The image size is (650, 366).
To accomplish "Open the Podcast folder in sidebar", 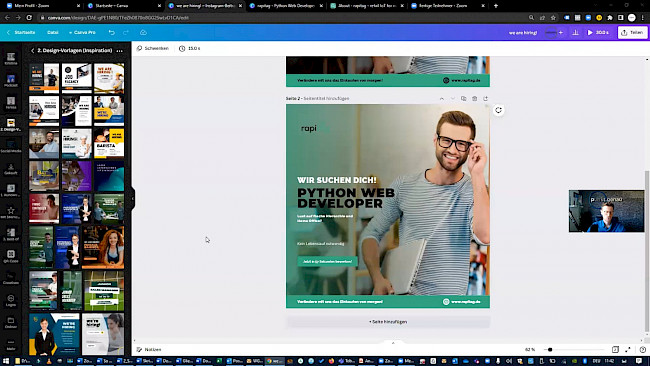I will point(11,80).
